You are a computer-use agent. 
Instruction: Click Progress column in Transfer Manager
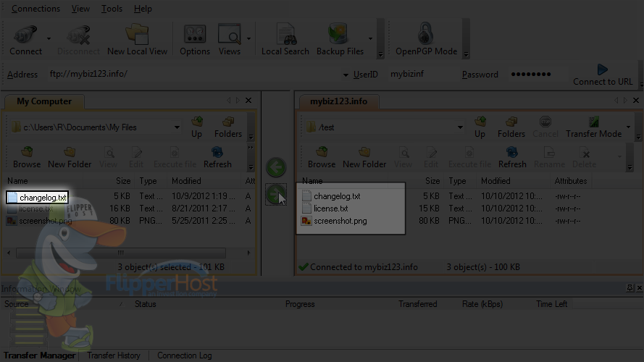tap(300, 304)
